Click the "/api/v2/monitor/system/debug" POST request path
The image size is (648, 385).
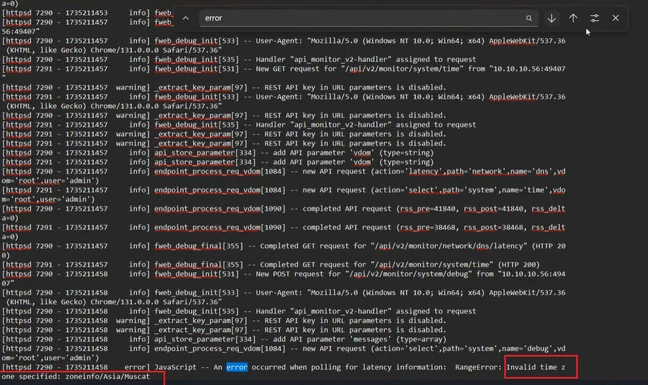[410, 274]
